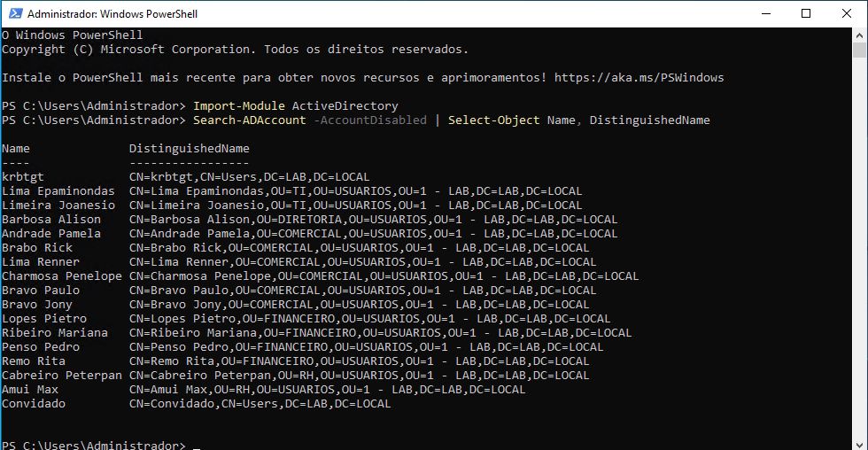Click the DistinguishedName column header
Image resolution: width=868 pixels, height=450 pixels.
coord(190,148)
